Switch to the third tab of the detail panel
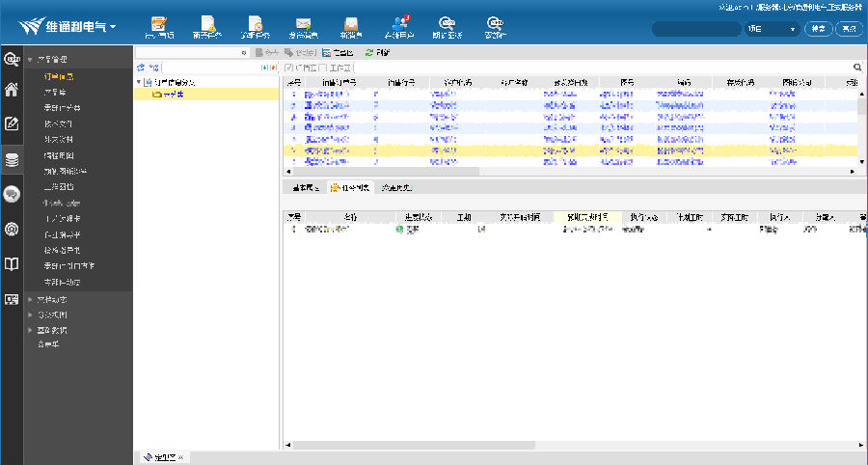This screenshot has width=868, height=465. coord(395,187)
